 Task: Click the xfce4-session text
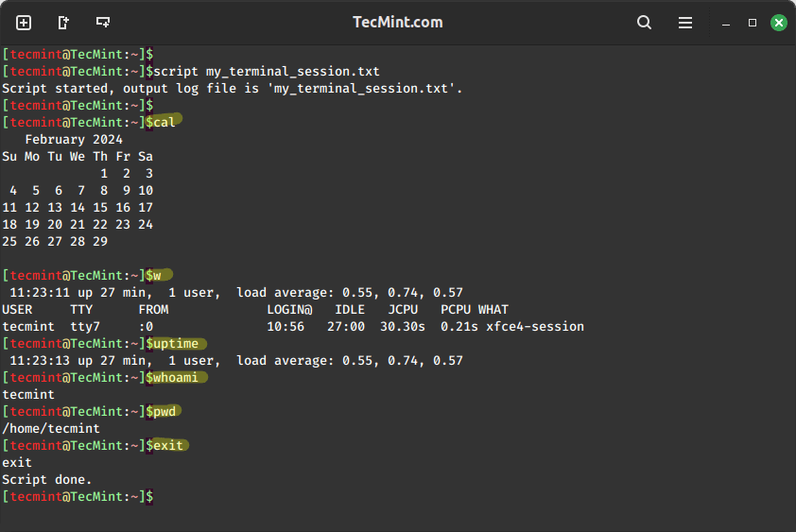tap(535, 326)
